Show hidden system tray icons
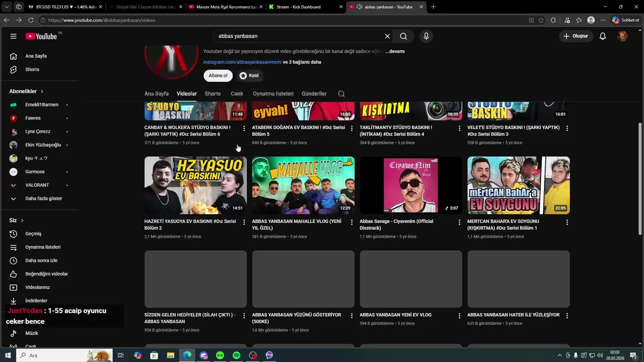The width and height of the screenshot is (644, 362). point(559,355)
